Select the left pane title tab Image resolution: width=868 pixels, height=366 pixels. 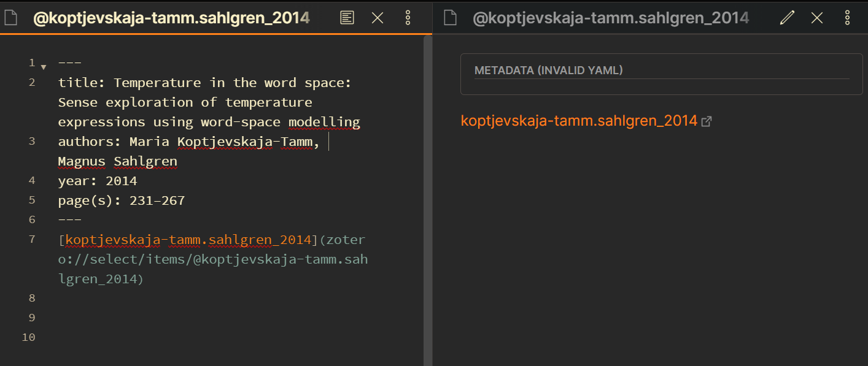171,18
